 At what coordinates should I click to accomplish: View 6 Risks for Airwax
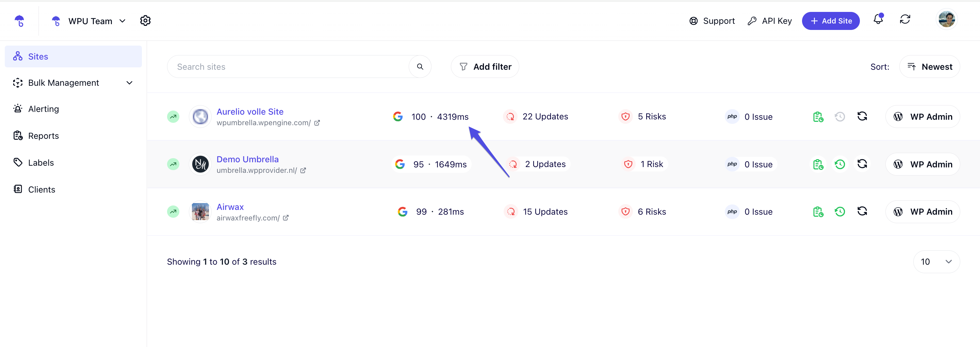coord(642,212)
